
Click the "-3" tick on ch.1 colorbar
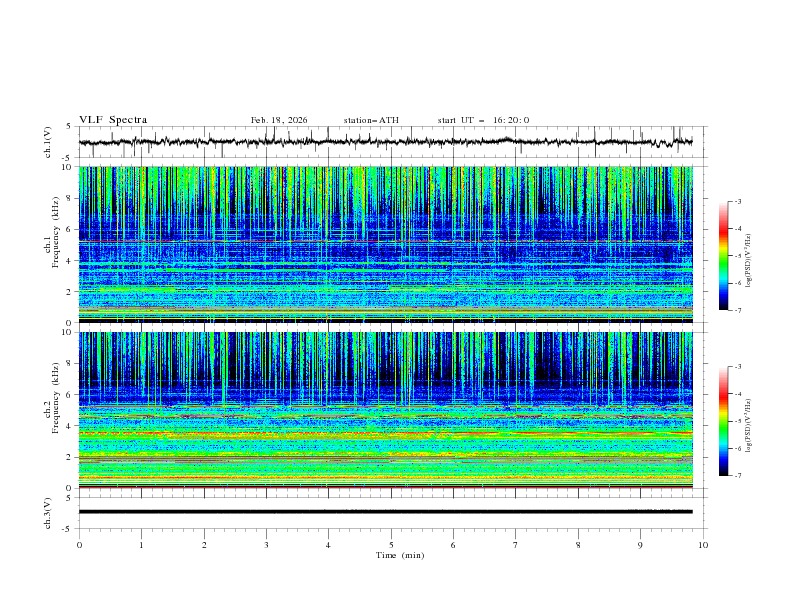click(738, 201)
